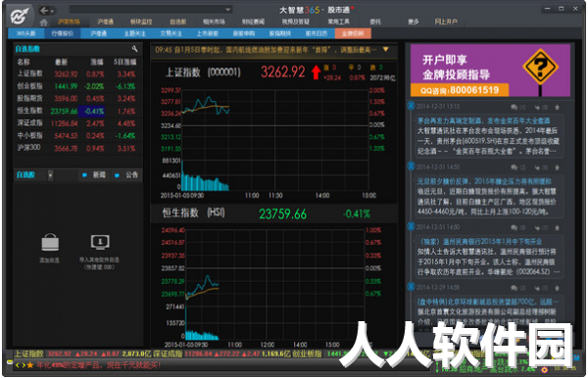This screenshot has width=588, height=378.
Task: Favorite the 2014-12-29 news with its star
Action: pyautogui.click(x=558, y=288)
